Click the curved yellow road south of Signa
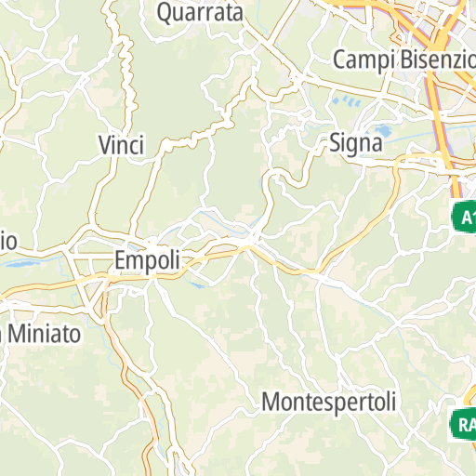 click(372, 221)
